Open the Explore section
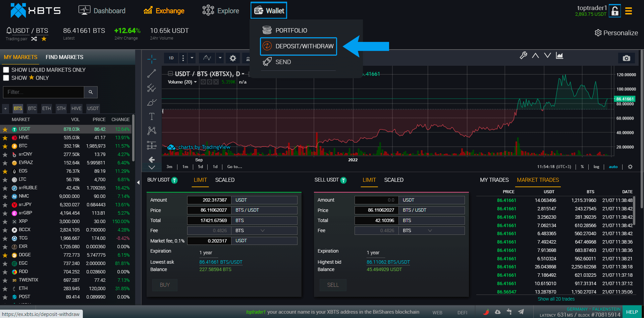The height and width of the screenshot is (318, 644). [221, 11]
